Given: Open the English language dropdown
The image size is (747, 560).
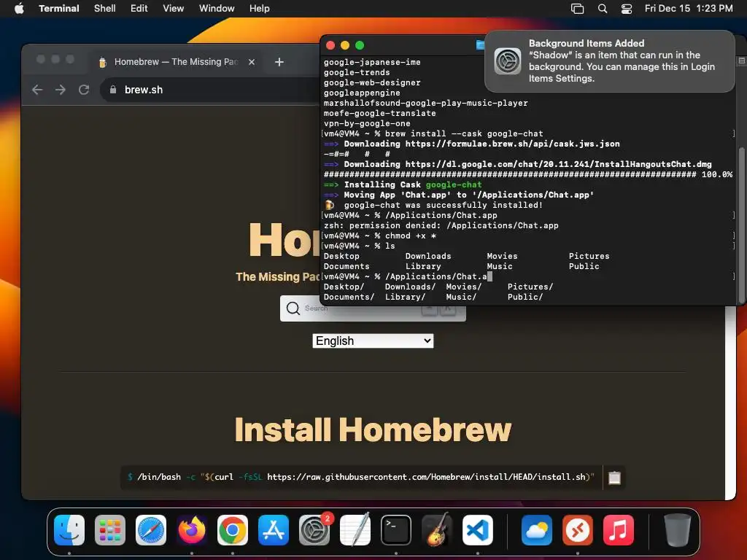Looking at the screenshot, I should click(x=373, y=341).
